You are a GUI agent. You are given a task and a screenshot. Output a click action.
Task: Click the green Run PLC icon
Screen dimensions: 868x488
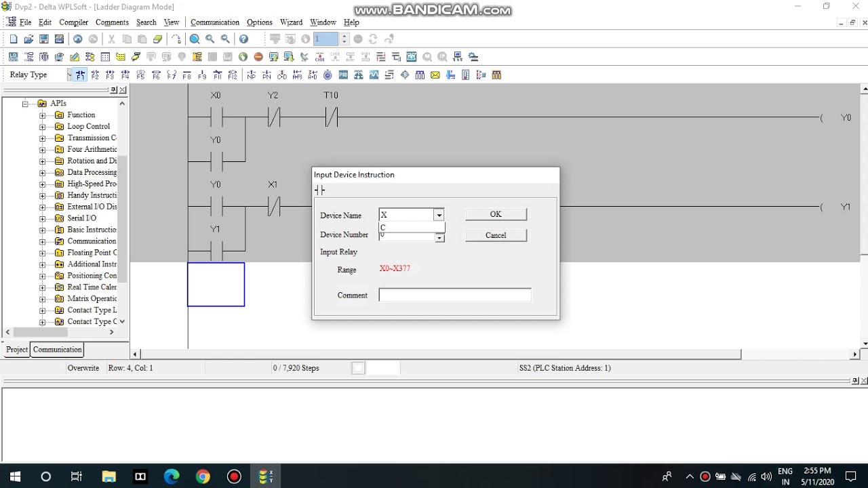pos(243,57)
